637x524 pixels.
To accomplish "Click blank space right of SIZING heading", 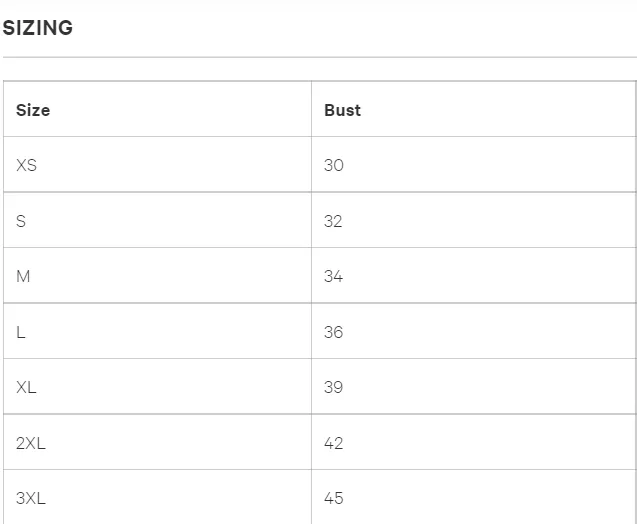I will point(350,28).
